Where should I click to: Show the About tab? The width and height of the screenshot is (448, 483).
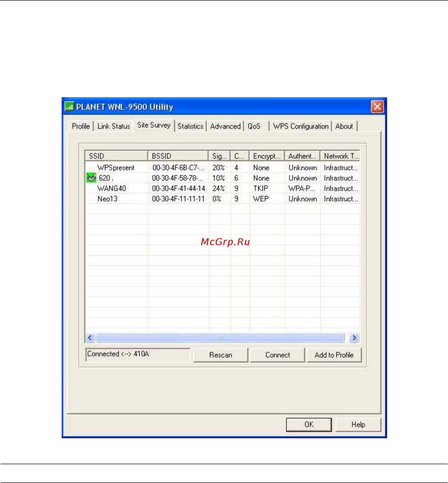pyautogui.click(x=344, y=126)
